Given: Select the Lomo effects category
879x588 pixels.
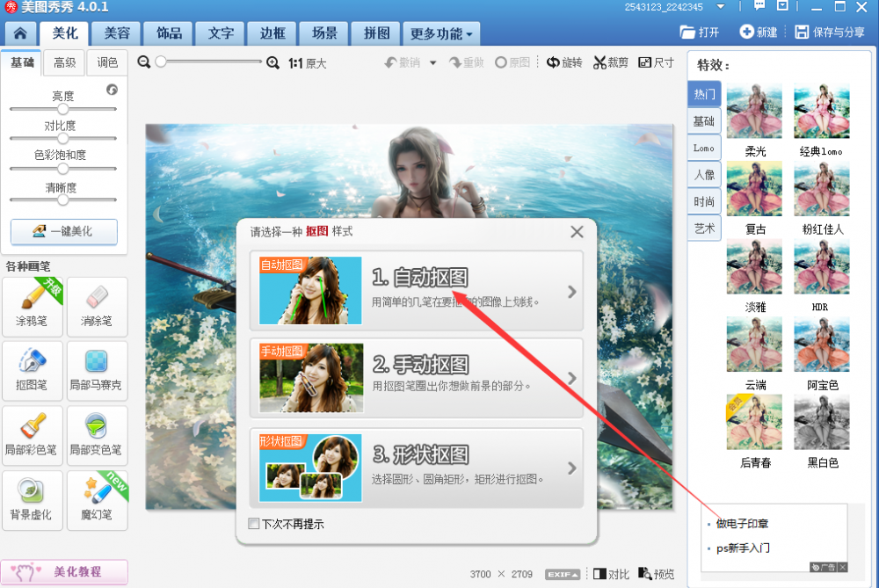Looking at the screenshot, I should (704, 148).
